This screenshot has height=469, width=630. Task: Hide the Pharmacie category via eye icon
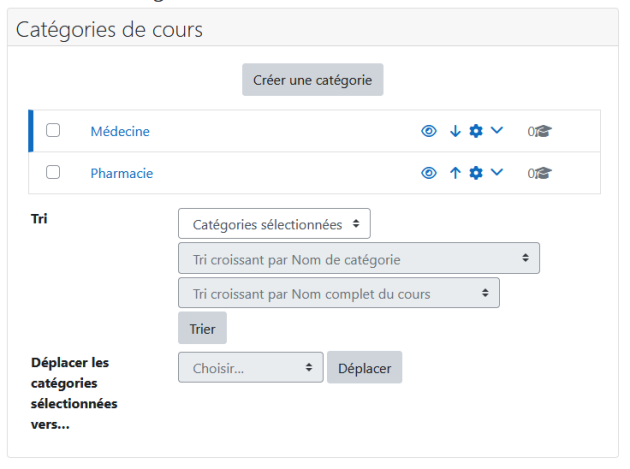pos(429,173)
